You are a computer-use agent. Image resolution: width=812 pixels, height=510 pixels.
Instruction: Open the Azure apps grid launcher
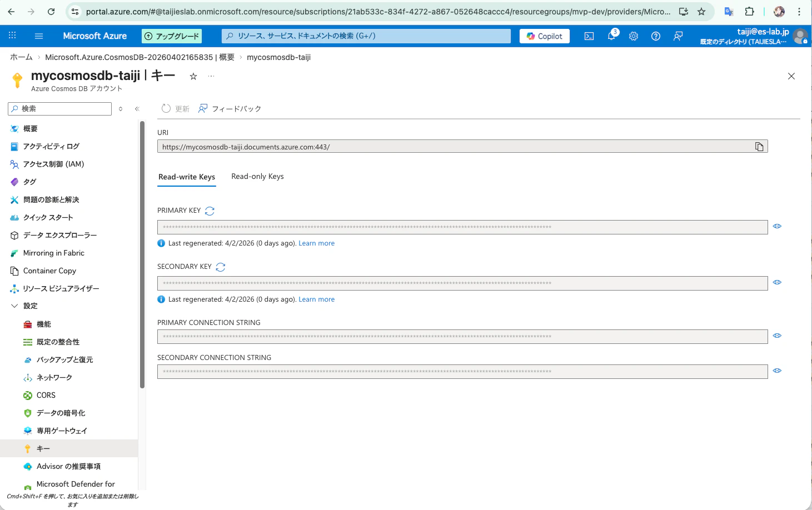point(12,36)
